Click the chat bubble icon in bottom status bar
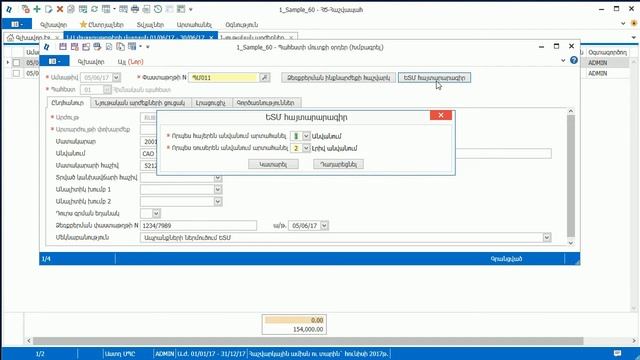 (618, 353)
